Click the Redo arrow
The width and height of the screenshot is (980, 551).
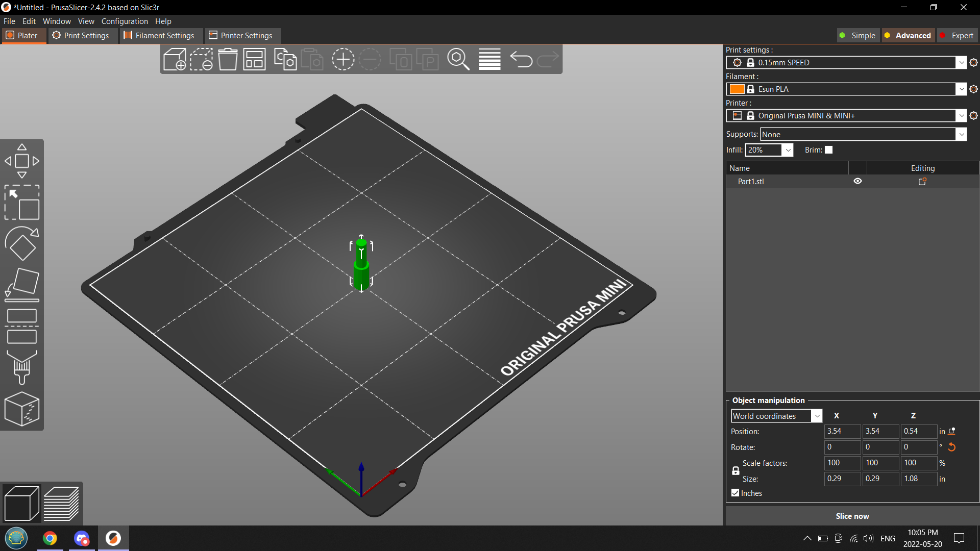point(548,59)
